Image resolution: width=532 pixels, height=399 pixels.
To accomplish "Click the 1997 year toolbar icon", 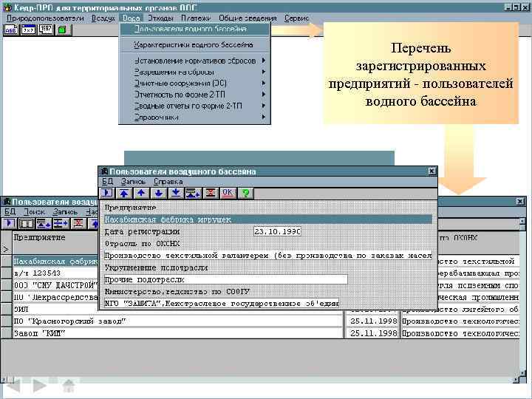I will pos(46,30).
